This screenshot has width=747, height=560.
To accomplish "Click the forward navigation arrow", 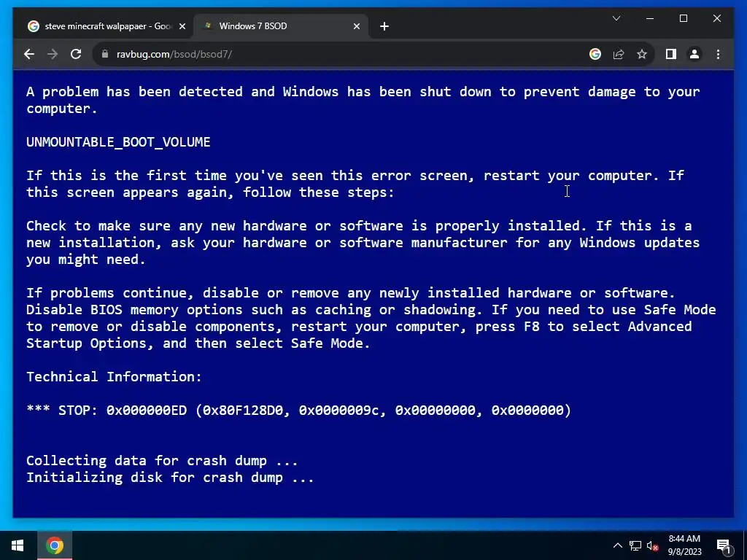I will (53, 54).
